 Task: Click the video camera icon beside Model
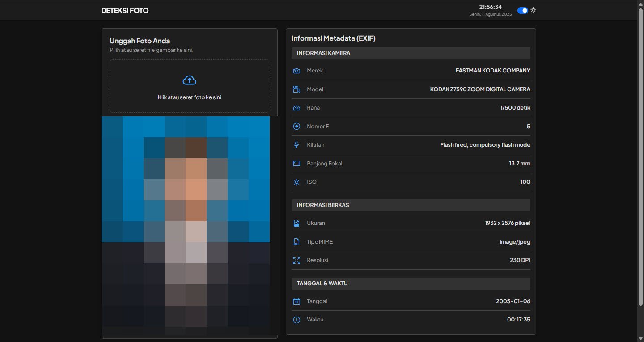(297, 89)
